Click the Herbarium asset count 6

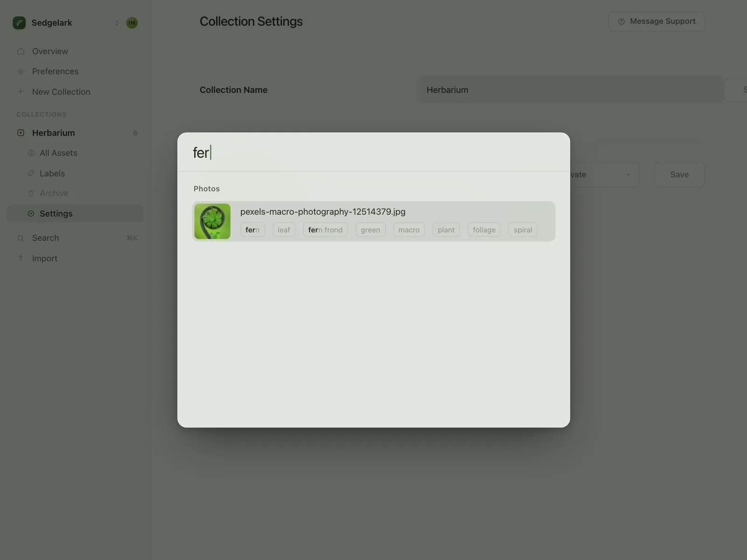coord(135,133)
